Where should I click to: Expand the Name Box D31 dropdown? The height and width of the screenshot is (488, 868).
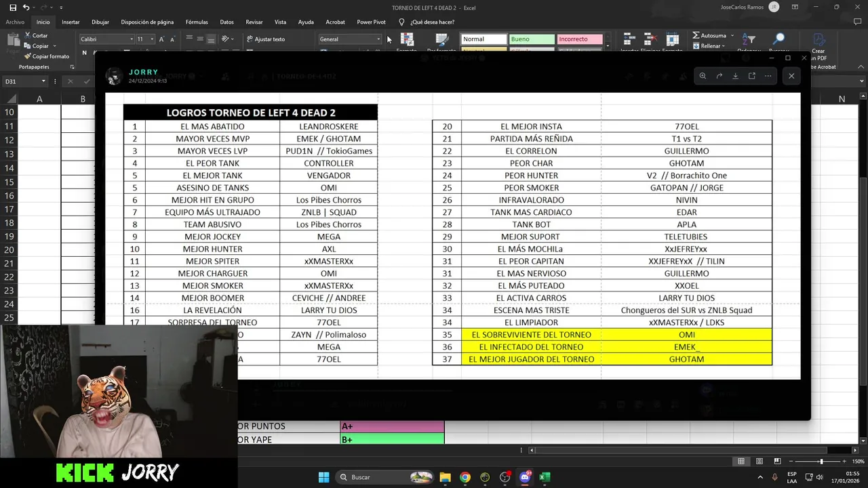pos(43,81)
